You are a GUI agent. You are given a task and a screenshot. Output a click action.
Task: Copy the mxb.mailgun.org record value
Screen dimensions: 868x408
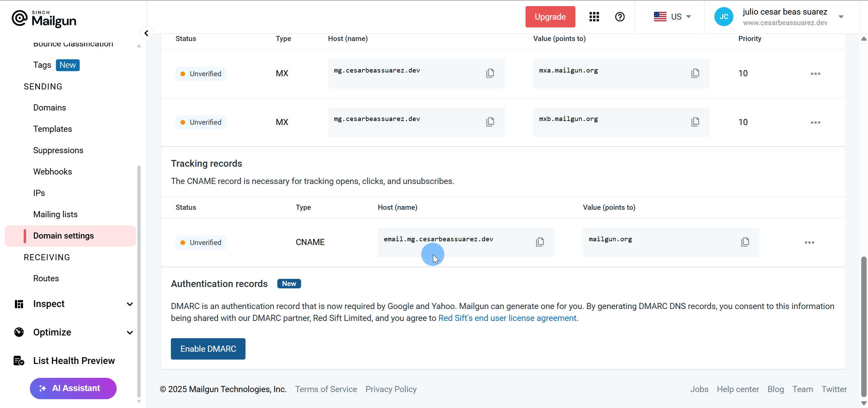[695, 122]
